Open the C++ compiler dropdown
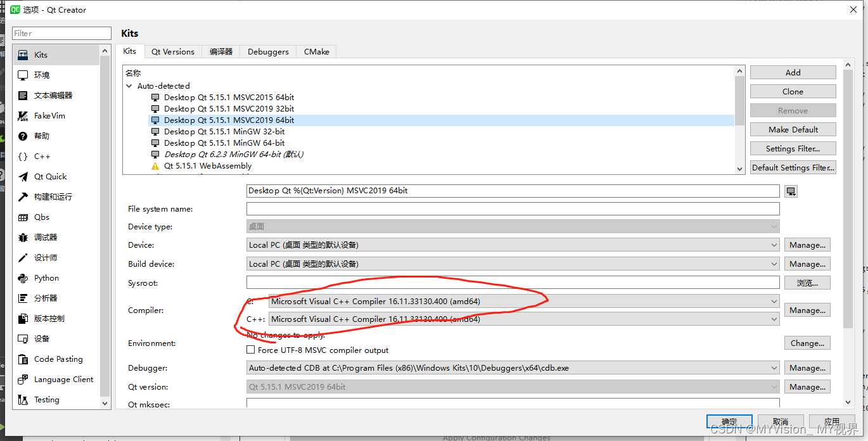 click(x=524, y=319)
